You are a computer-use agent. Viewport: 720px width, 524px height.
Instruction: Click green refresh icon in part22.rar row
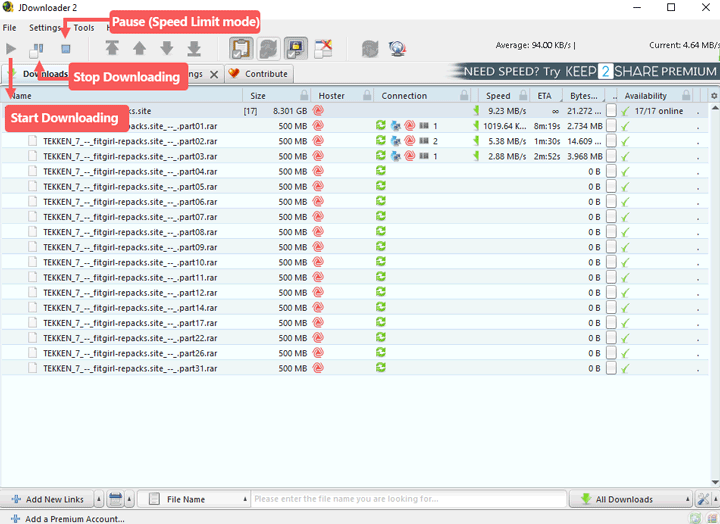click(x=381, y=338)
